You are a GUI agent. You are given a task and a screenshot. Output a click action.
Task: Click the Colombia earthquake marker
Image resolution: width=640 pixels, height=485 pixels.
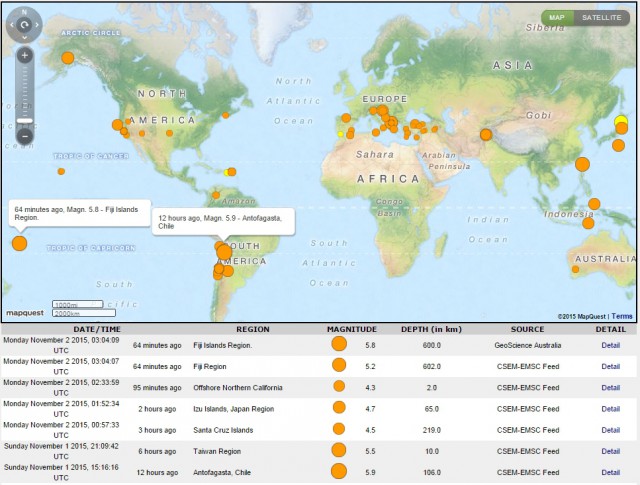point(216,195)
